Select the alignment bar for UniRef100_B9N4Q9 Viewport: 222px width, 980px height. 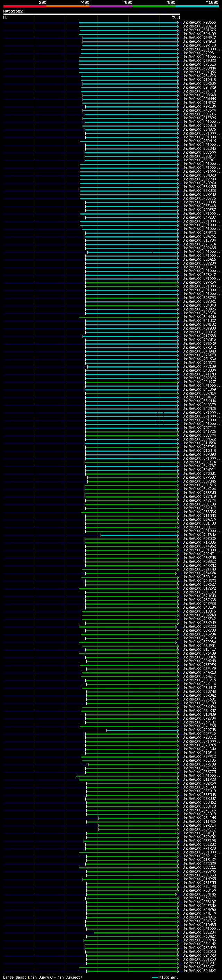click(128, 34)
